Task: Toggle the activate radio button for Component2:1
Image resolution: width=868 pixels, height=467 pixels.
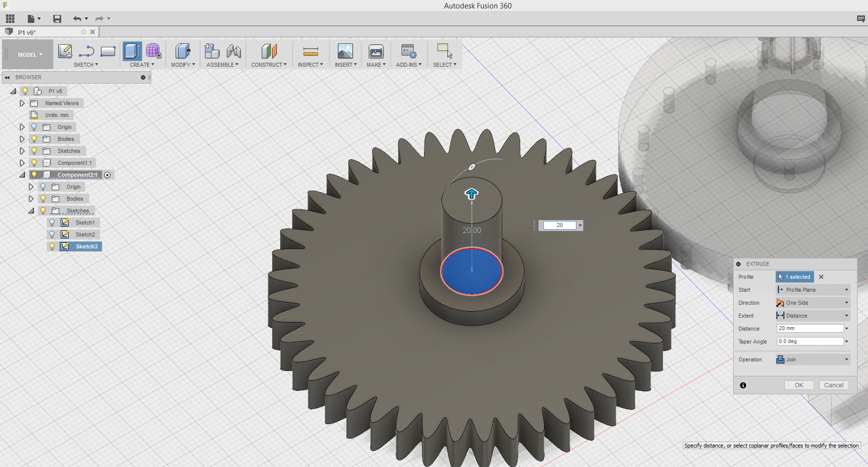Action: tap(108, 175)
